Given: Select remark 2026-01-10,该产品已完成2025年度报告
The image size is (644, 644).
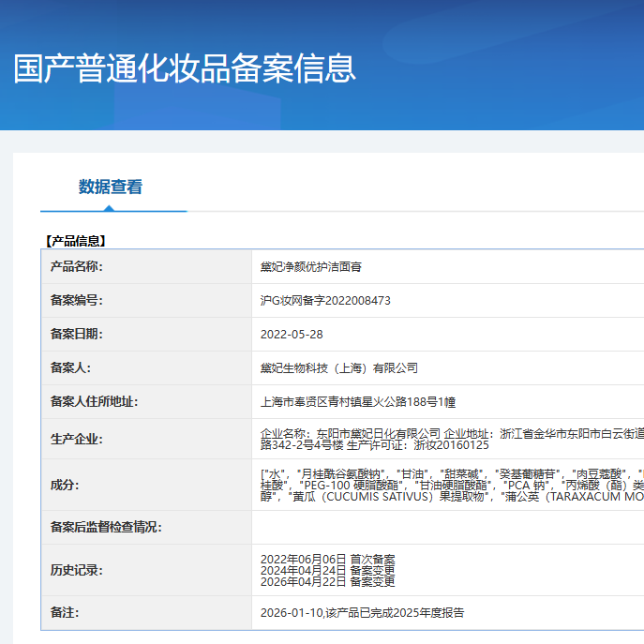Looking at the screenshot, I should point(362,613).
